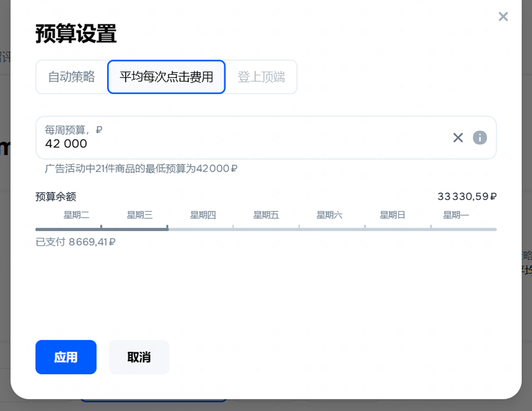The height and width of the screenshot is (411, 532).
Task: Click the minimum budget hint under the input
Action: coord(141,169)
